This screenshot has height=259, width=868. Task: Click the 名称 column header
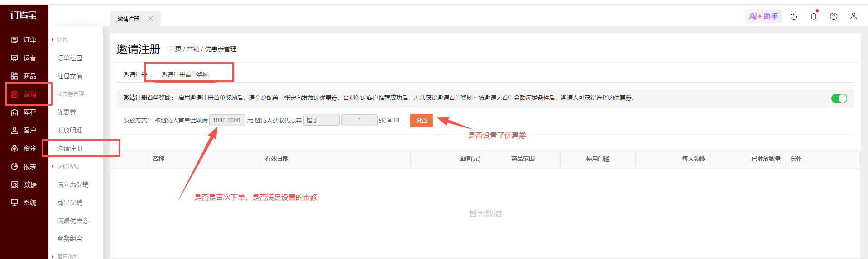(x=158, y=159)
